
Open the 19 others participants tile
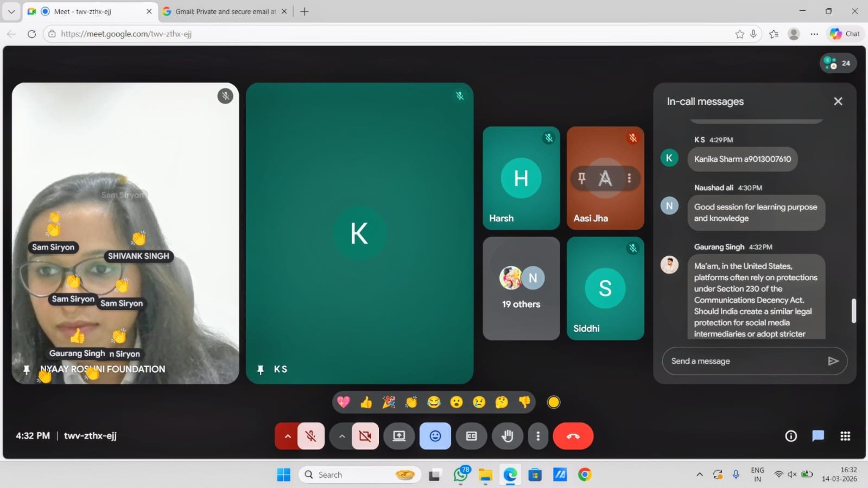click(521, 288)
